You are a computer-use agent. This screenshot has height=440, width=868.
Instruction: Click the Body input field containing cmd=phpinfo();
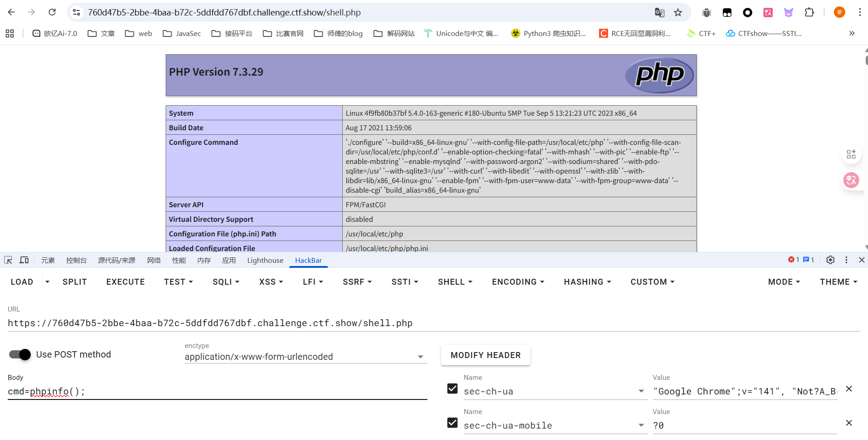[x=217, y=392]
